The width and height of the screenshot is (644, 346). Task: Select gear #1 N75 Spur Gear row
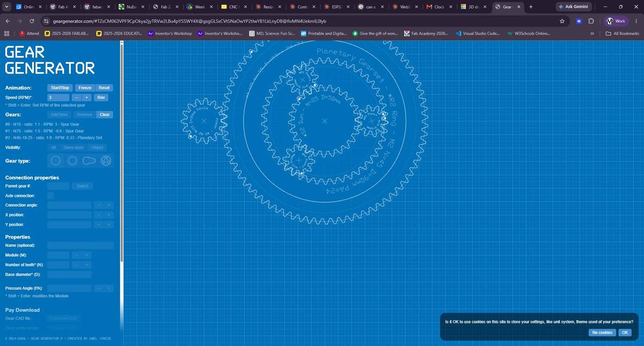(45, 131)
